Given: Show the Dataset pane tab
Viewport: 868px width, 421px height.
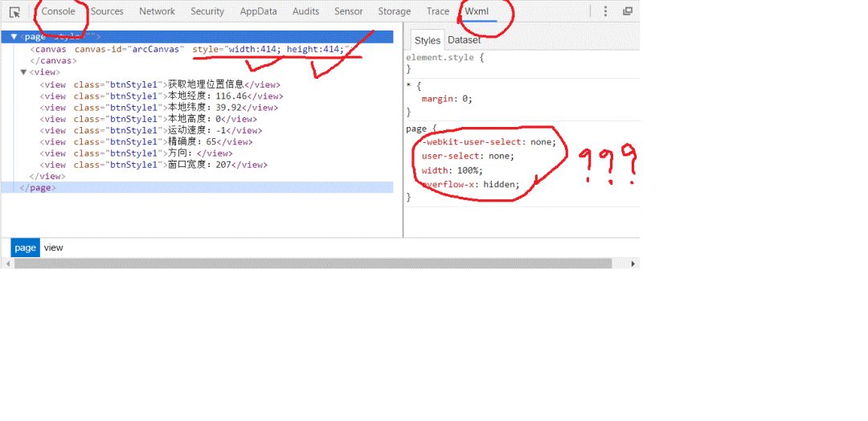Looking at the screenshot, I should [x=464, y=40].
